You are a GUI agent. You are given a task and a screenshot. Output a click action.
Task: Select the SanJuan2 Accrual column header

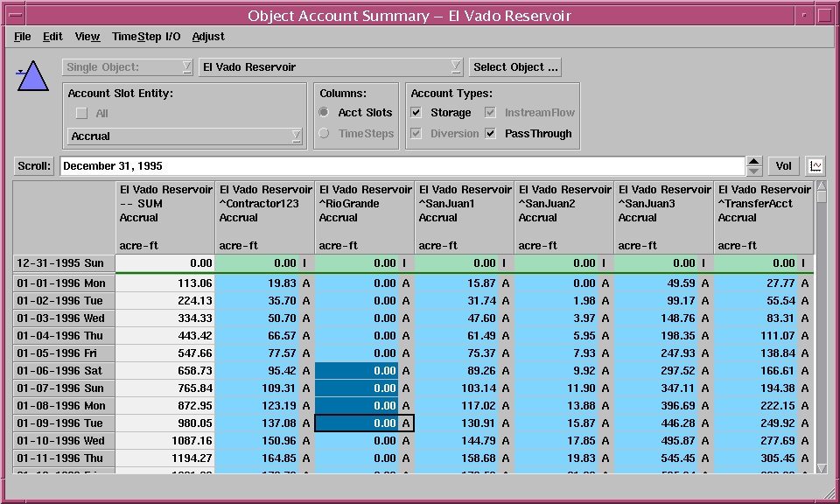coord(564,218)
